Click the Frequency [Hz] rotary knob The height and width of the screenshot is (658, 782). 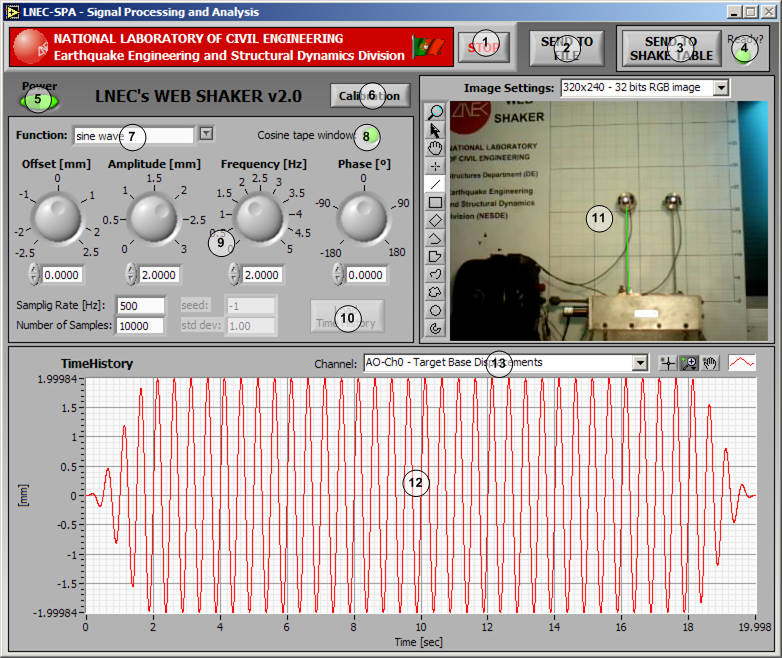[259, 218]
